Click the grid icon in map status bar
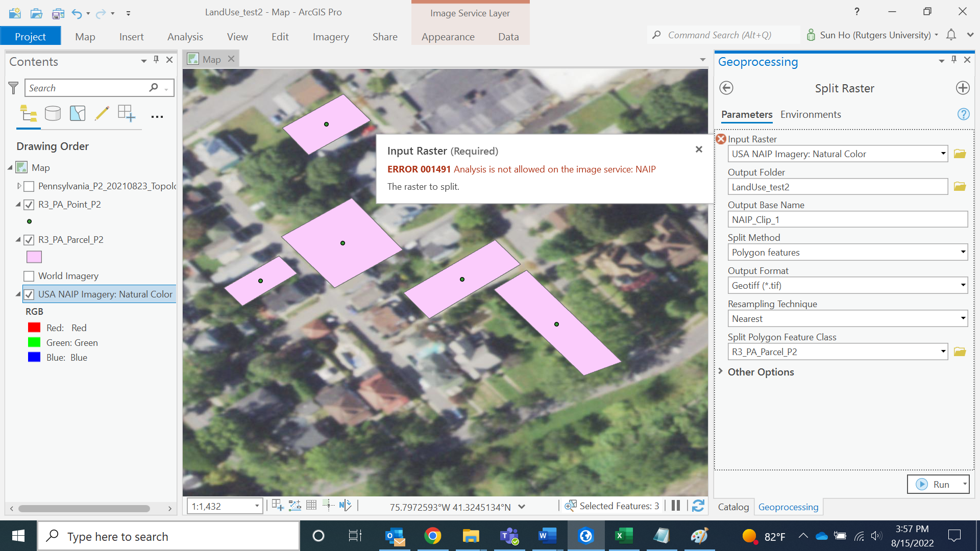This screenshot has width=980, height=551. 311,505
